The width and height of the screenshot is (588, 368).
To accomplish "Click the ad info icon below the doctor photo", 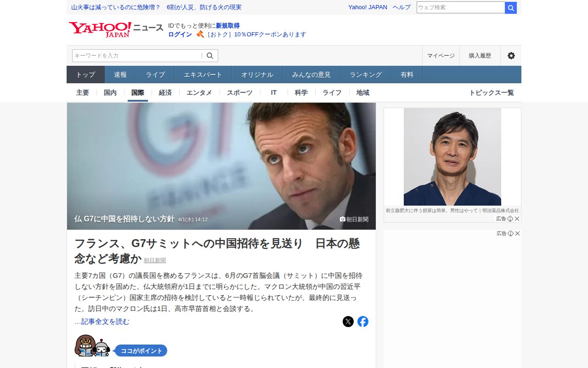I will coord(510,219).
